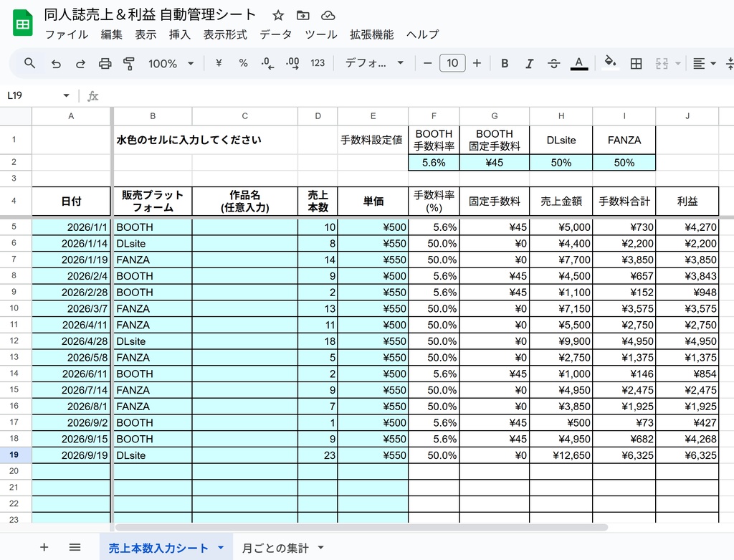
Task: Redo the last action
Action: pos(80,63)
